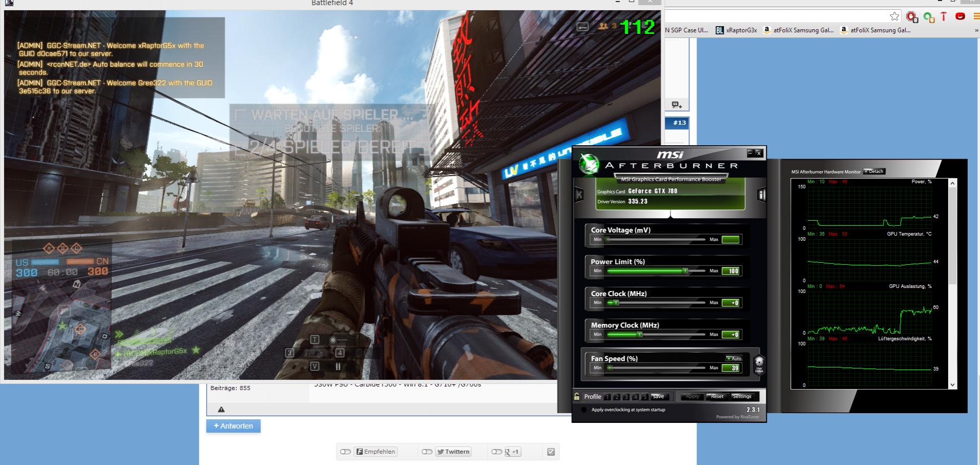
Task: Click the Fan Speed value field
Action: (x=731, y=368)
